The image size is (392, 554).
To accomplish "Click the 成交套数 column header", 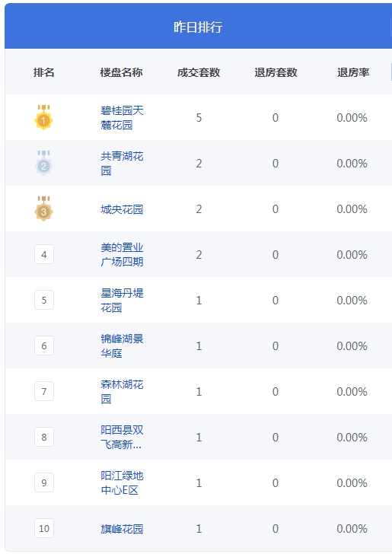I will [199, 72].
